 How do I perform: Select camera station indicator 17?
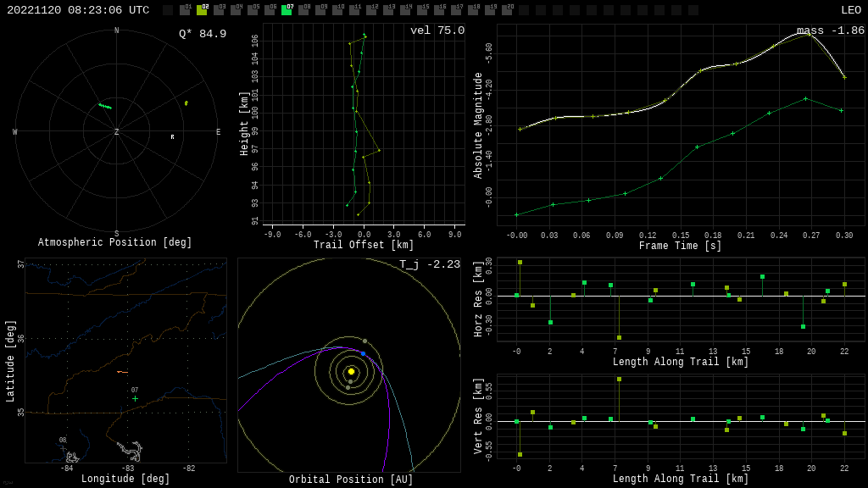click(x=456, y=10)
